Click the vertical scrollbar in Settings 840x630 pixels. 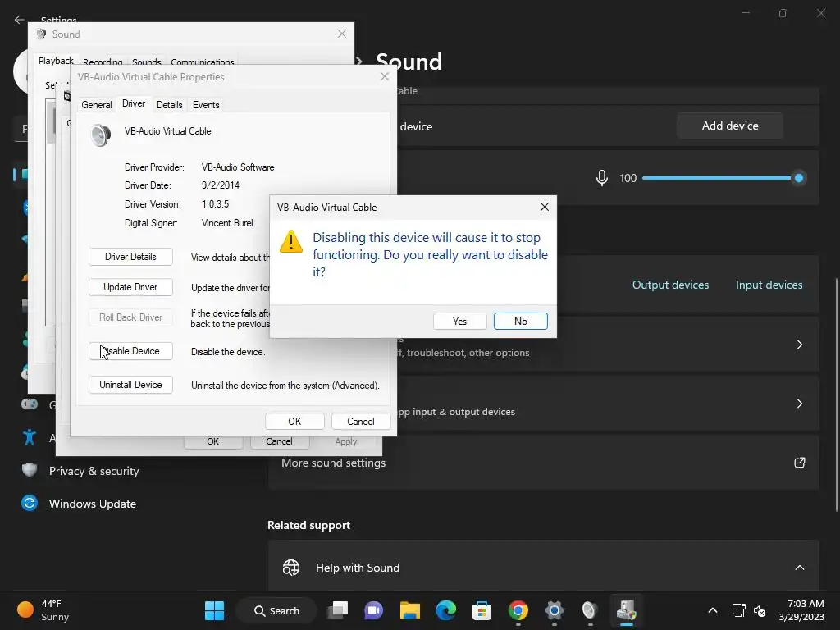coord(836,395)
